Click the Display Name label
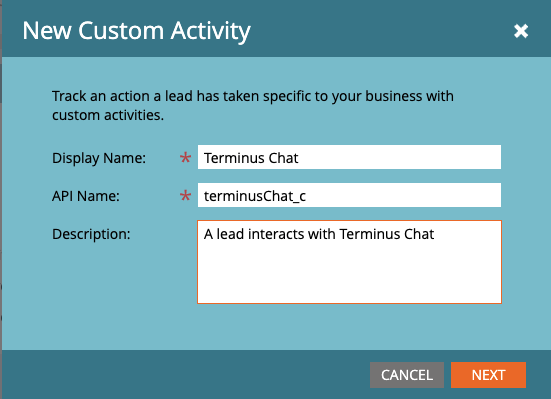The width and height of the screenshot is (551, 399). pos(99,158)
